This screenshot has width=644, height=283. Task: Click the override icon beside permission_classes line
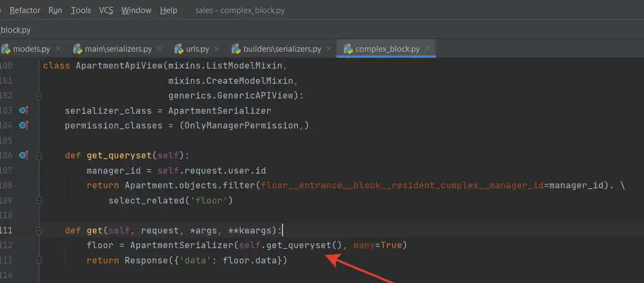[23, 126]
